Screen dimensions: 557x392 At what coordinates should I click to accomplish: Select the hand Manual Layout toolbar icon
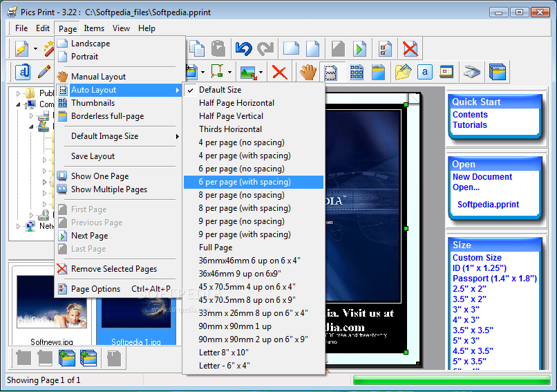(x=307, y=72)
